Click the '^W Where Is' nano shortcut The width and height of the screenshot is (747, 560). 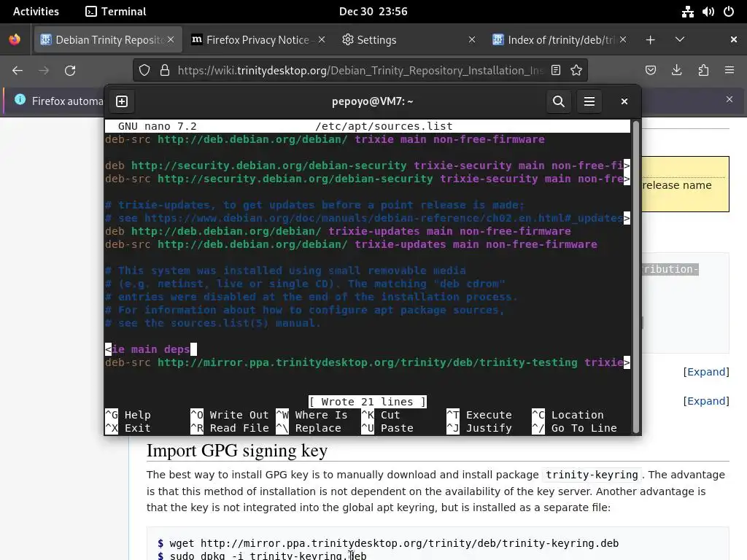point(311,415)
